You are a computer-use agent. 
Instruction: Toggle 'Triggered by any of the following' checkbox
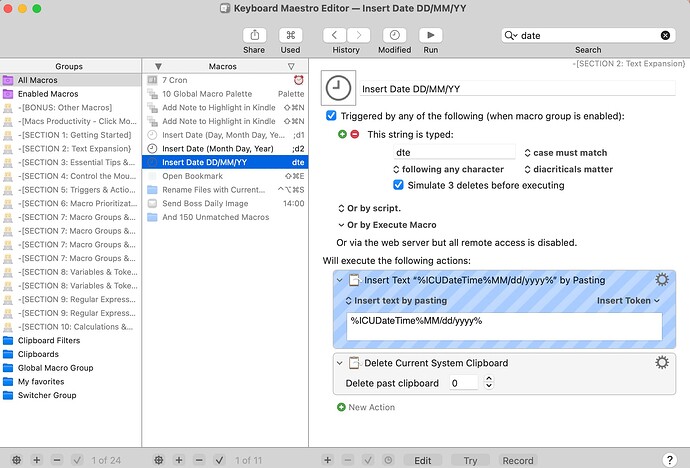click(332, 116)
